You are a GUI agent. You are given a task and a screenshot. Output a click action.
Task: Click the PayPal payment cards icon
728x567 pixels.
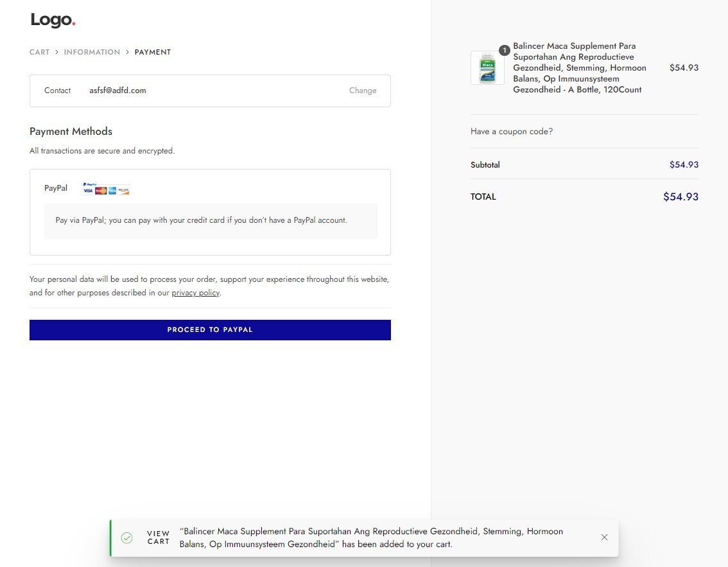[106, 189]
